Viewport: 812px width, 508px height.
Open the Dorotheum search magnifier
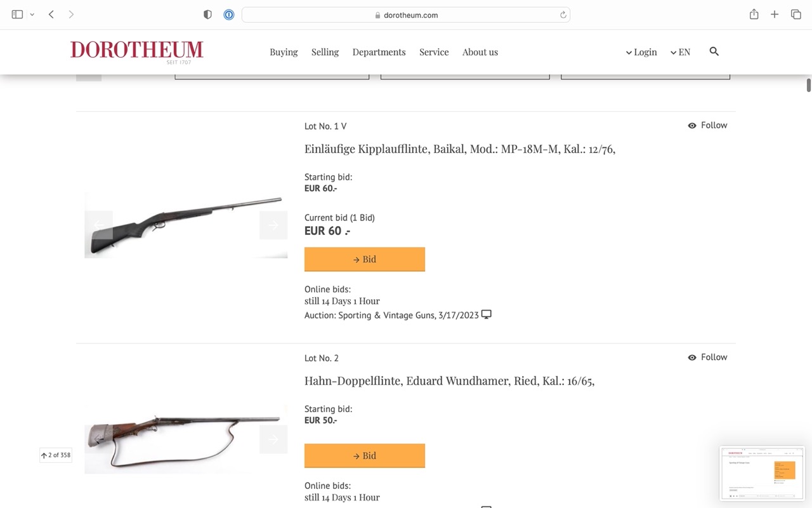click(x=714, y=51)
